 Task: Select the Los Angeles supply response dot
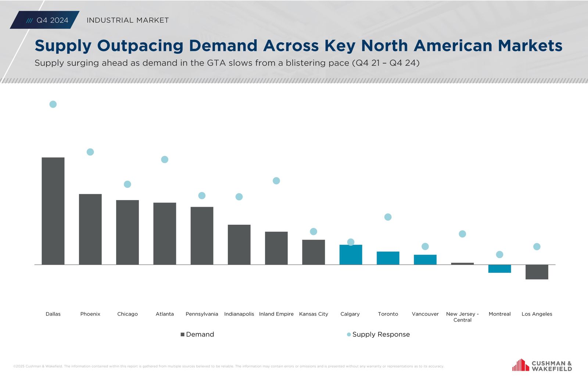(x=537, y=247)
